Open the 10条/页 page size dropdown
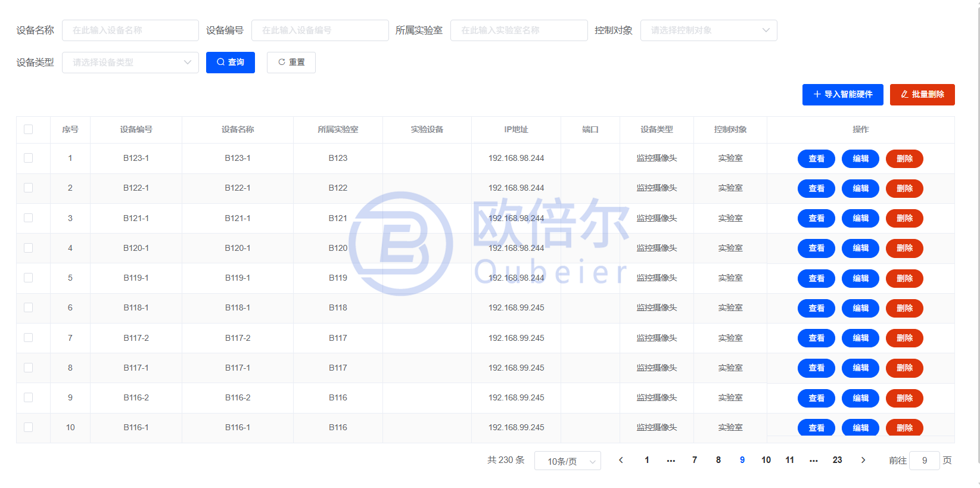The height and width of the screenshot is (488, 980). coord(568,461)
